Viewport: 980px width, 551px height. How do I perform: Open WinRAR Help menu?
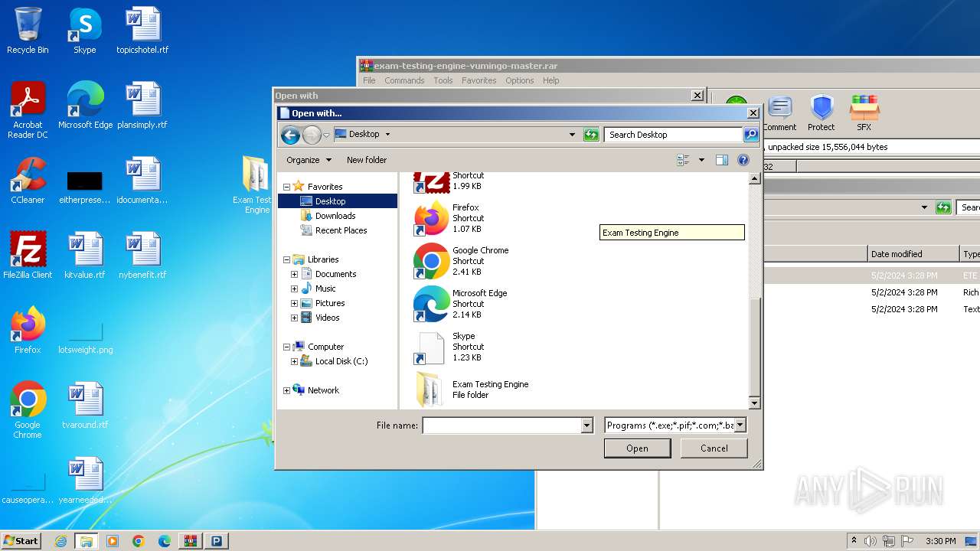click(x=551, y=80)
